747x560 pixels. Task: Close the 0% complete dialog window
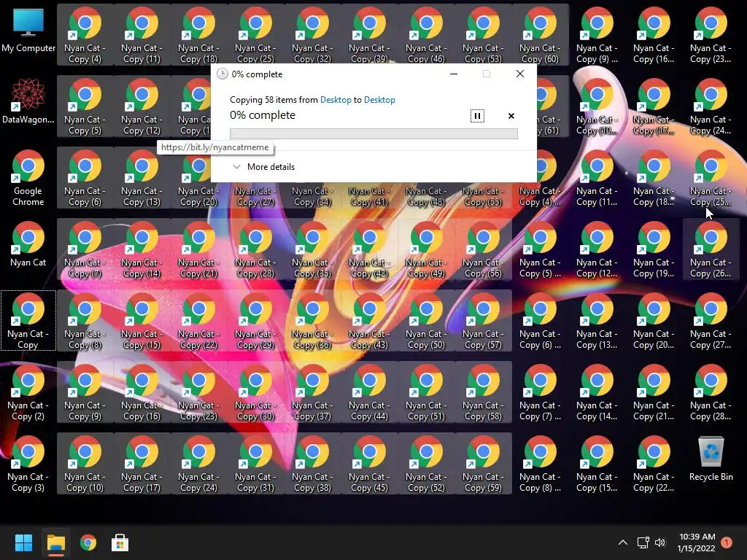(519, 74)
